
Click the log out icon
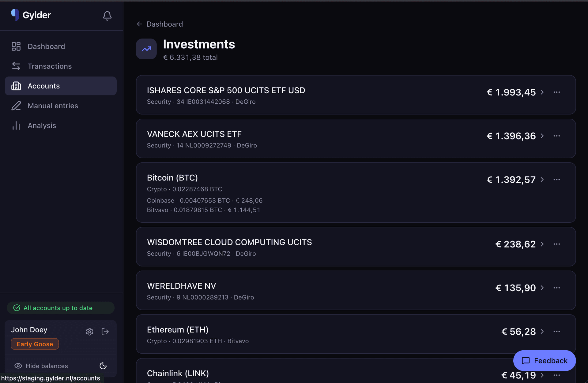[x=105, y=332]
